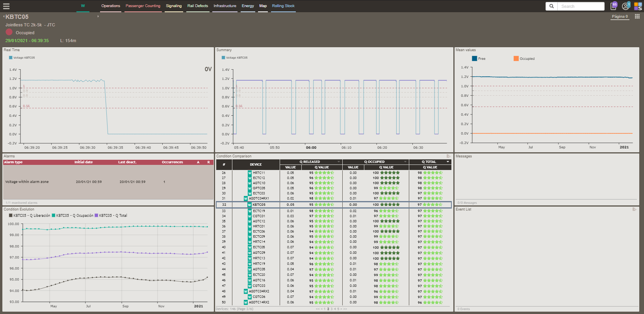This screenshot has height=314, width=644.
Task: Toggle the Q Ocupación series legend
Action: tap(72, 216)
